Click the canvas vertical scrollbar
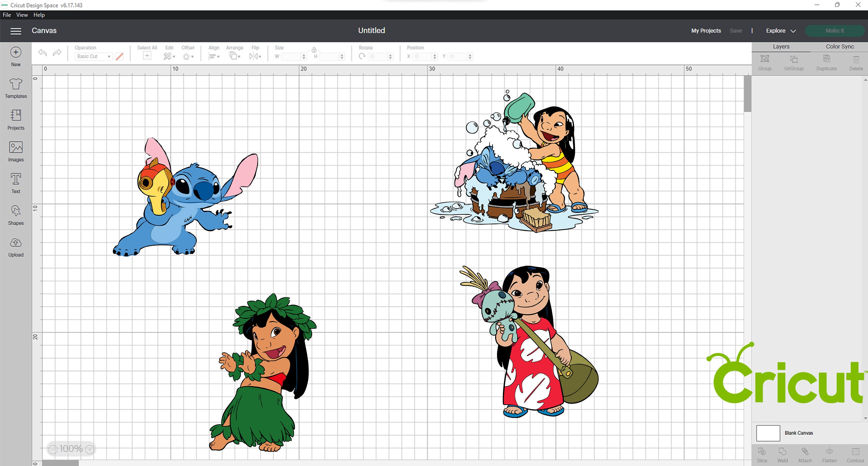The width and height of the screenshot is (868, 466). (x=747, y=94)
